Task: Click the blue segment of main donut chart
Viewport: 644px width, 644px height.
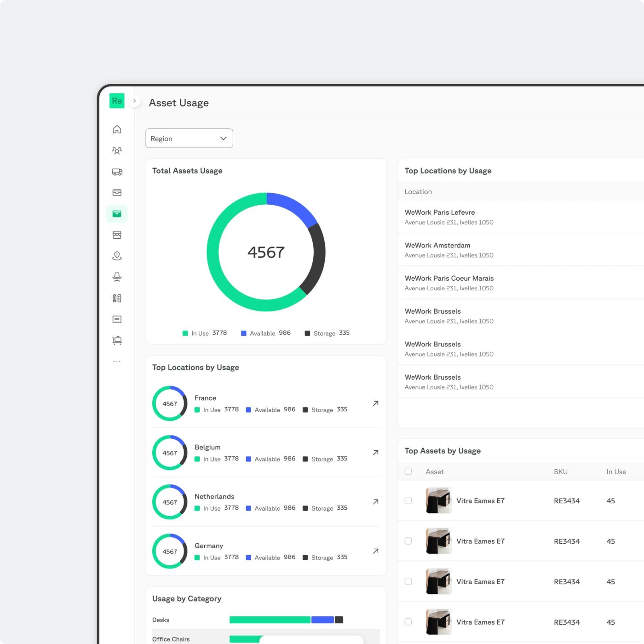Action: [x=293, y=206]
